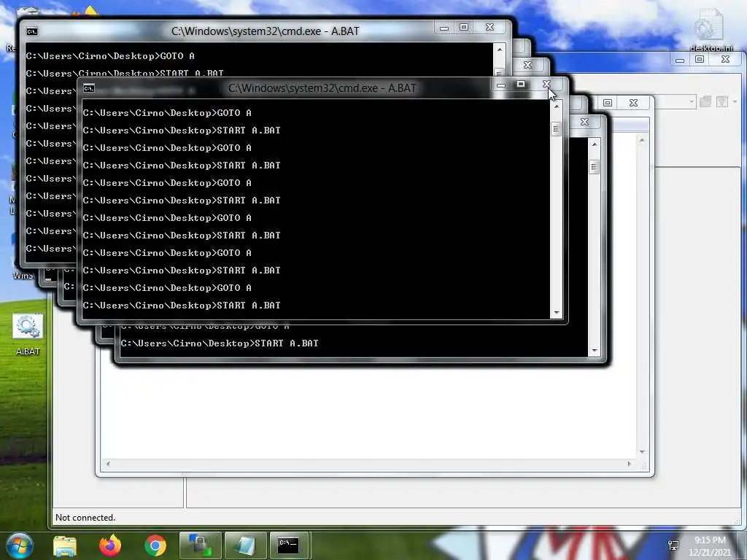Click scrollbar thumb of lowest cmd window
This screenshot has height=560, width=747.
point(594,167)
